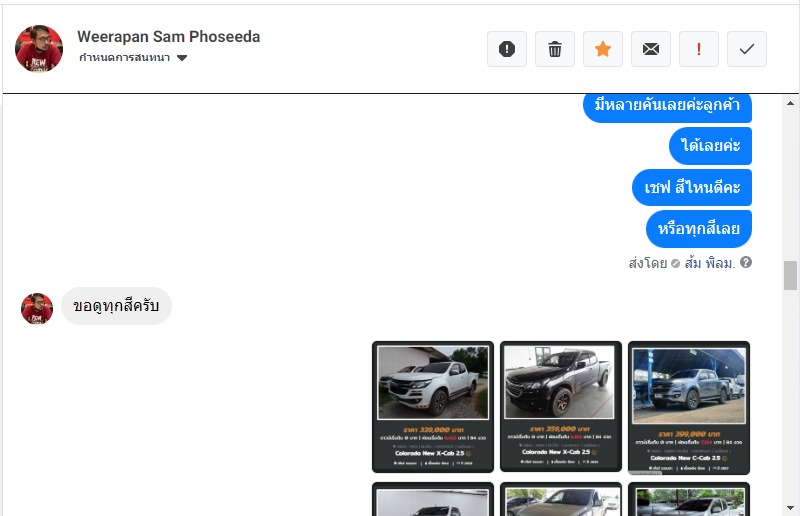
Task: Open Weerapan Sam Phoseeda profile picture
Action: point(39,48)
